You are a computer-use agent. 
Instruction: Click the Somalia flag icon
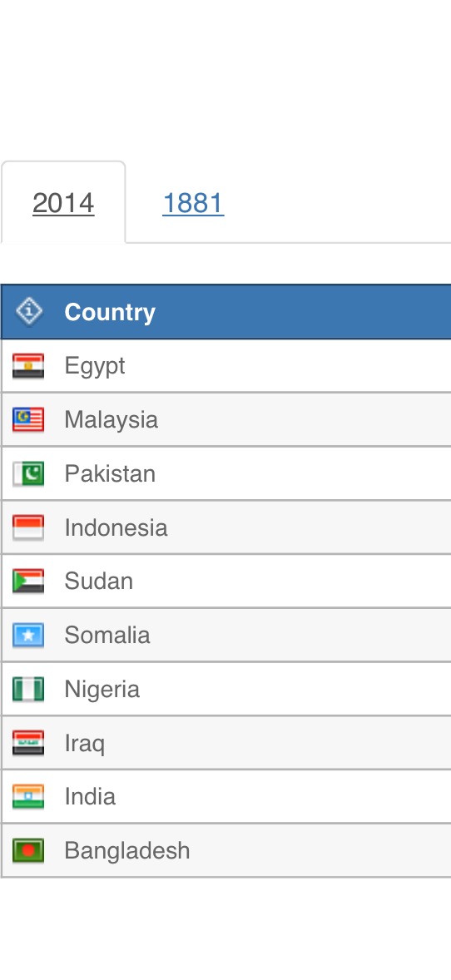coord(28,636)
